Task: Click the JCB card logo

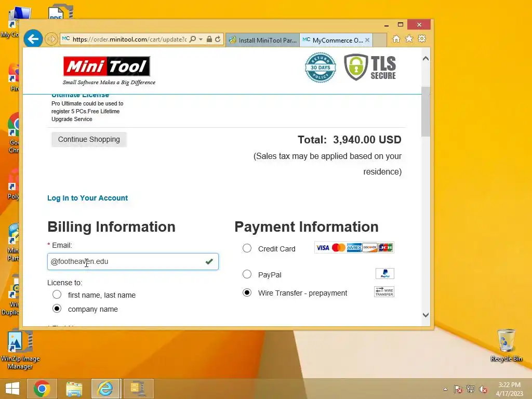Action: pos(385,248)
